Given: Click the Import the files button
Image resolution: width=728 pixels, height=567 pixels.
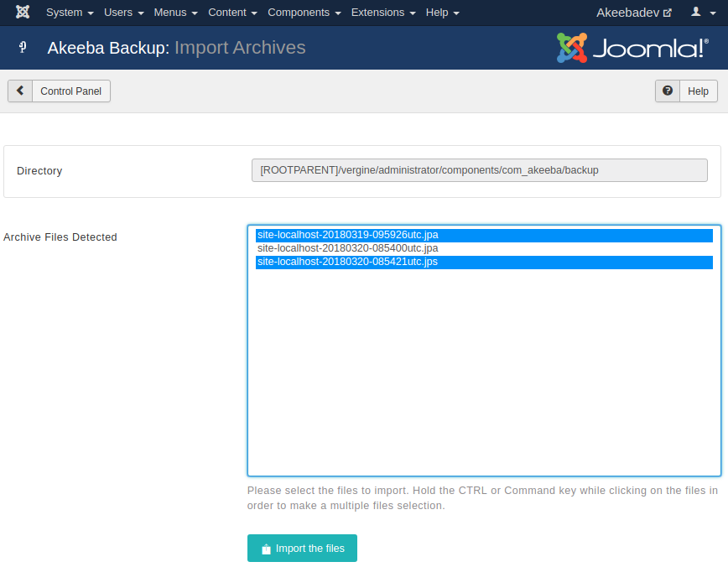Looking at the screenshot, I should pyautogui.click(x=302, y=549).
